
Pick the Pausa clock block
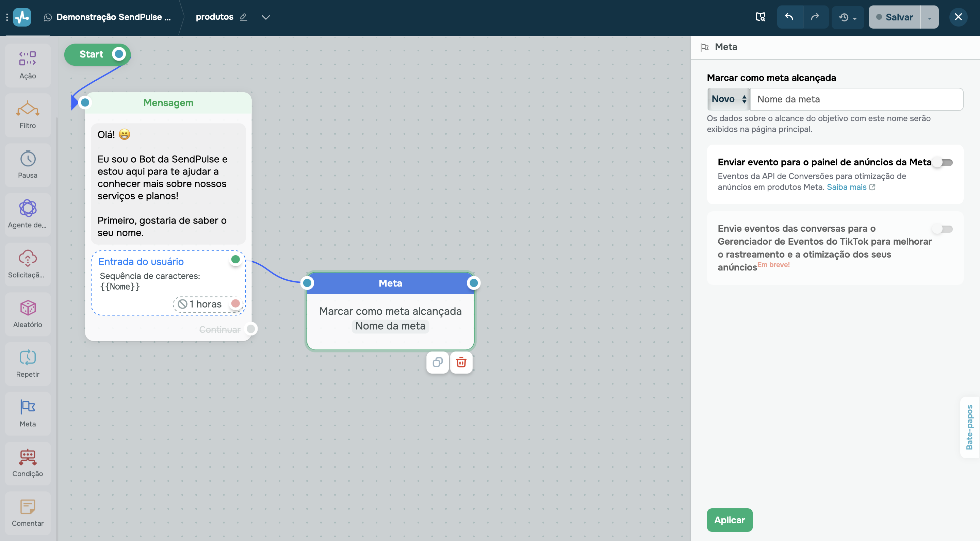pyautogui.click(x=28, y=165)
